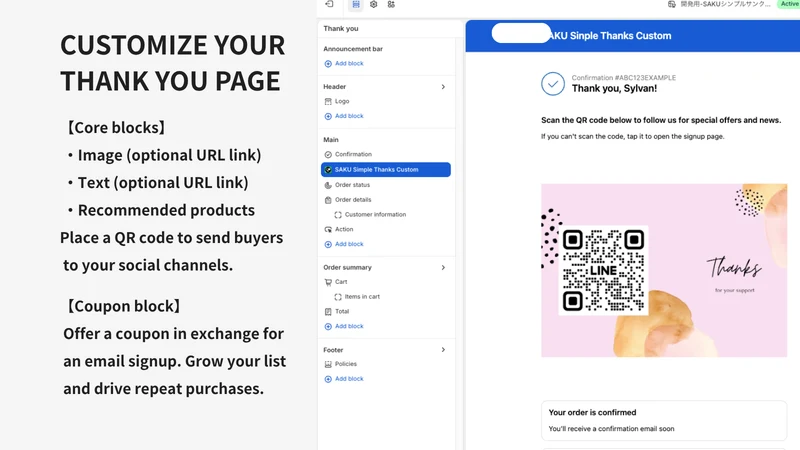Click the Order status icon

coord(328,185)
